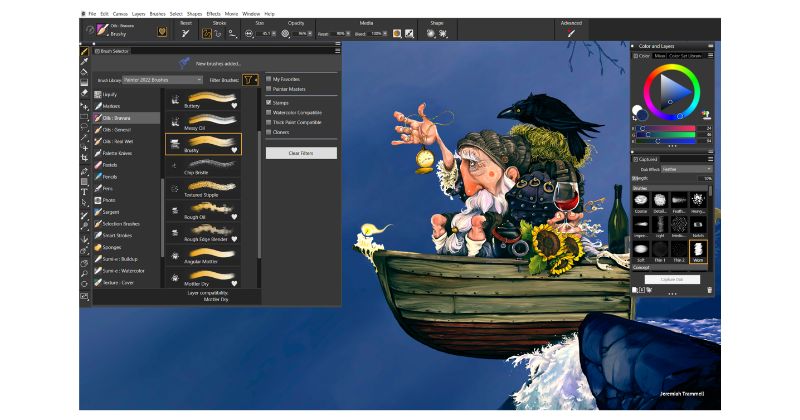800x420 pixels.
Task: Click the heart favorite icon in property bar
Action: pyautogui.click(x=162, y=32)
